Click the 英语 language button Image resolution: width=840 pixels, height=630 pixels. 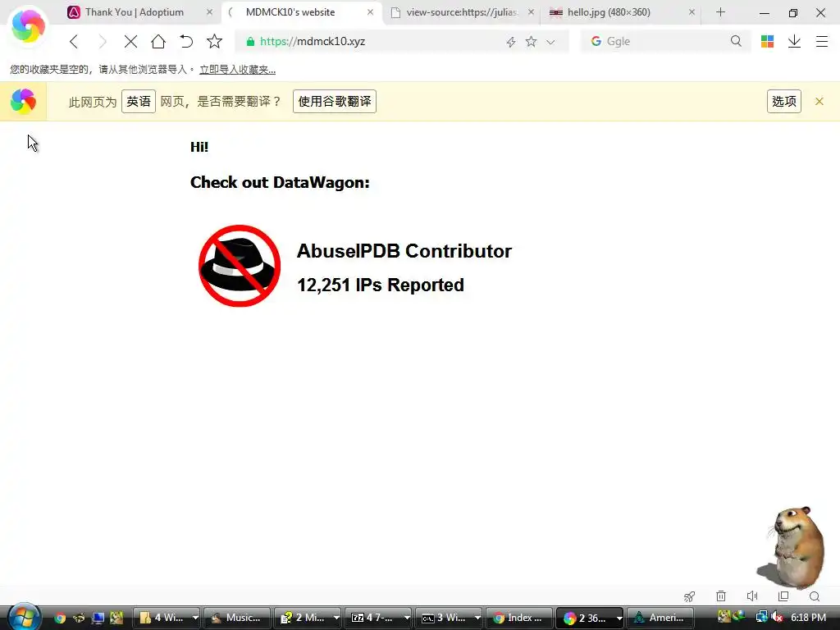click(x=138, y=101)
